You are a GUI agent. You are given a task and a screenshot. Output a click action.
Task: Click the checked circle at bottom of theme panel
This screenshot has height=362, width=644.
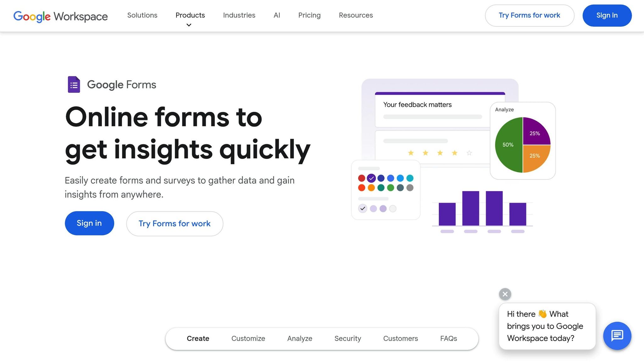click(362, 208)
